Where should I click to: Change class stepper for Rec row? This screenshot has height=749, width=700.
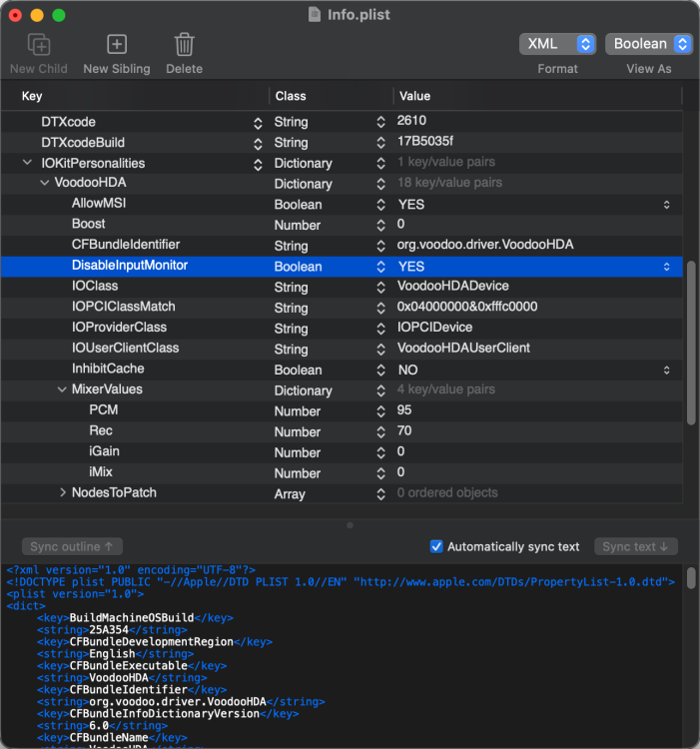tap(380, 432)
